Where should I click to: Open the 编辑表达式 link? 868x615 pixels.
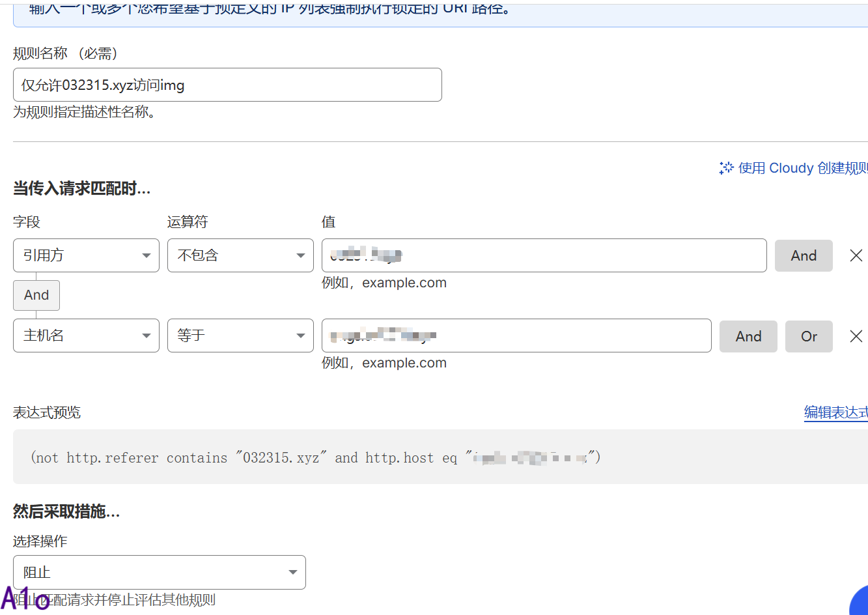click(x=835, y=412)
